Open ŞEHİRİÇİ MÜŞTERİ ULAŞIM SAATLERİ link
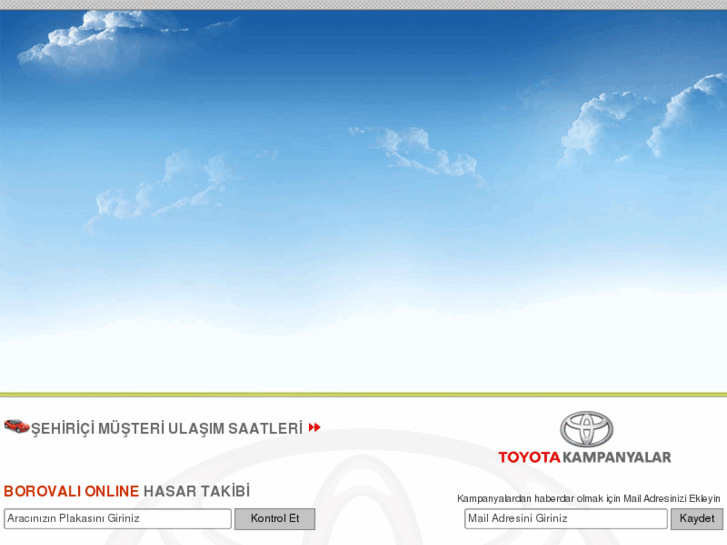727x545 pixels. (167, 428)
